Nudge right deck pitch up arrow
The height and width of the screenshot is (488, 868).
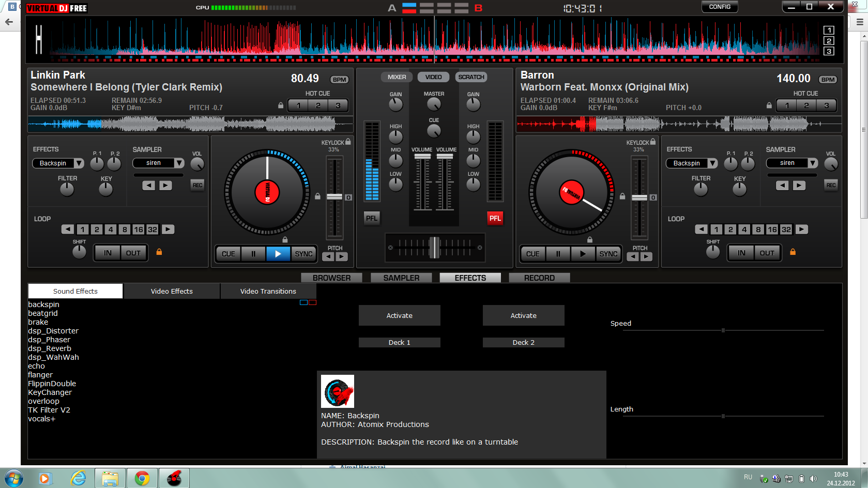[x=646, y=256]
